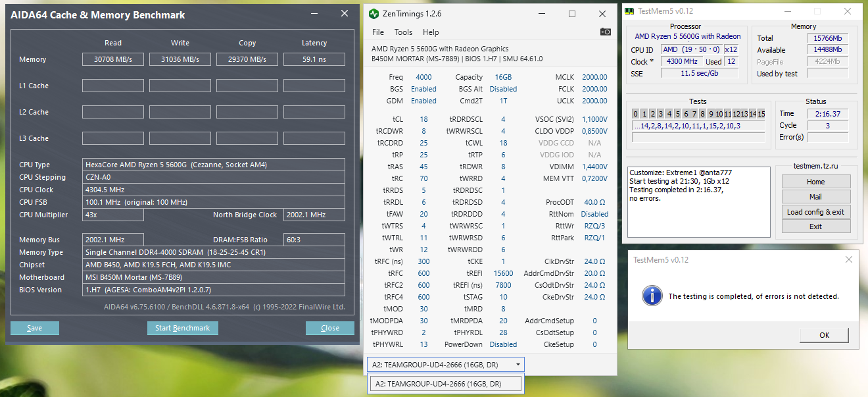Click the DRAM:FSB Ratio value 60:3

tap(314, 240)
